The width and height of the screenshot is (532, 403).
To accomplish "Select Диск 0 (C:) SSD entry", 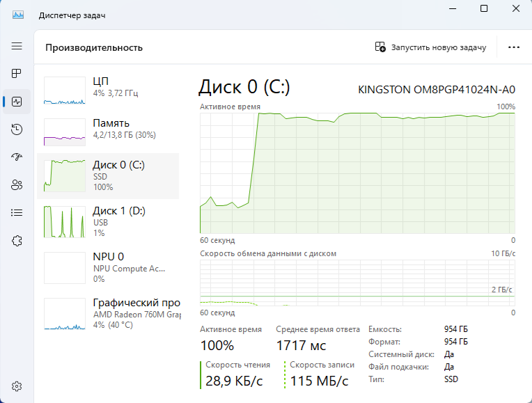I will (108, 175).
